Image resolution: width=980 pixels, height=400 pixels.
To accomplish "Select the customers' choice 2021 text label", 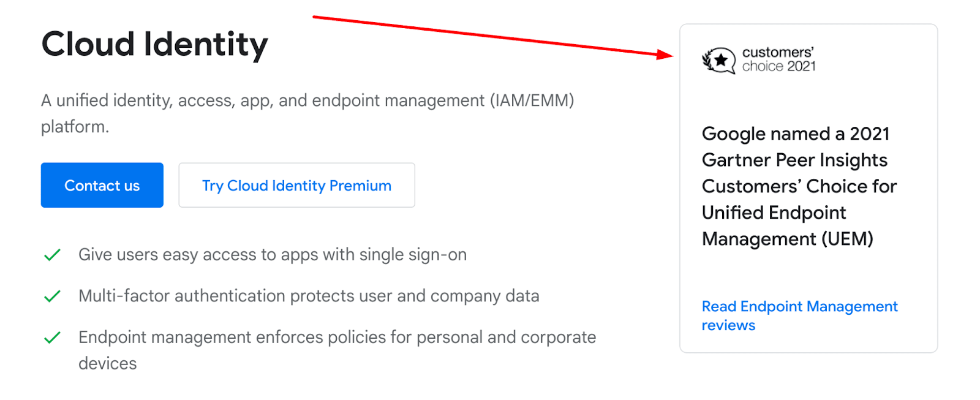I will coord(778,60).
